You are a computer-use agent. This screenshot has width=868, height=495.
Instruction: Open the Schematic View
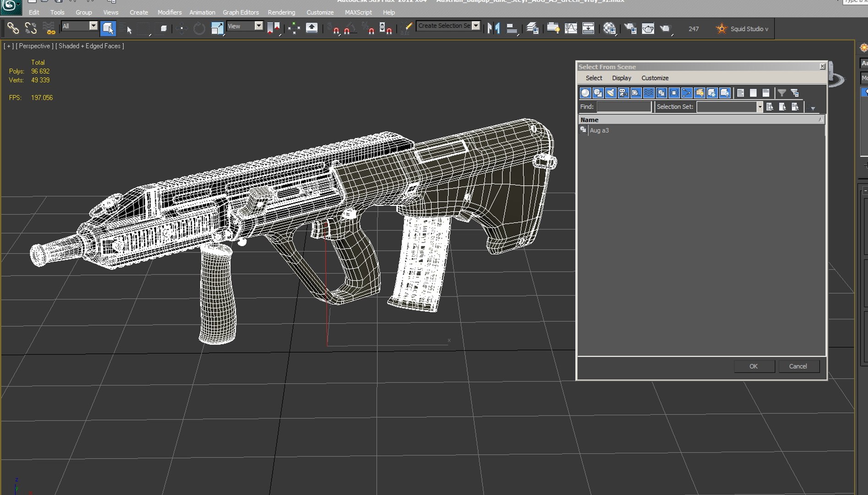(588, 28)
